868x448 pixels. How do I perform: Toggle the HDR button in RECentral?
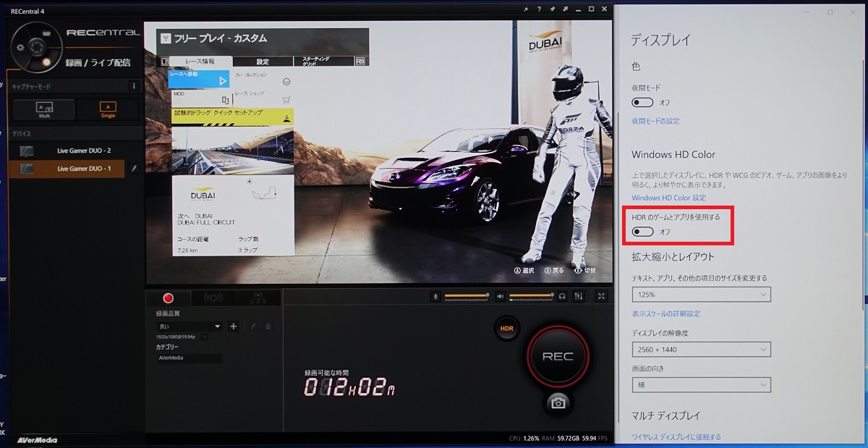[507, 329]
